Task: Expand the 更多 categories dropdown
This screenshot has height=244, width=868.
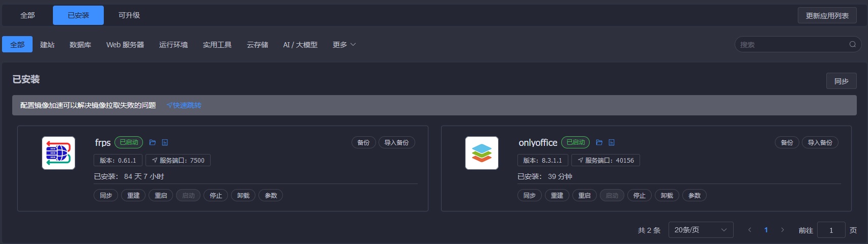Action: [344, 45]
